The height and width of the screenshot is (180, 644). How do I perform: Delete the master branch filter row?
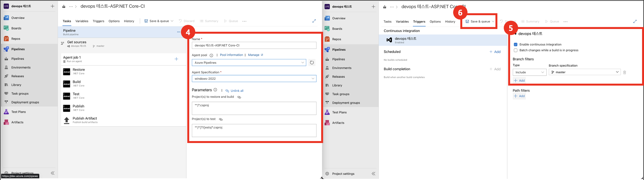[625, 72]
